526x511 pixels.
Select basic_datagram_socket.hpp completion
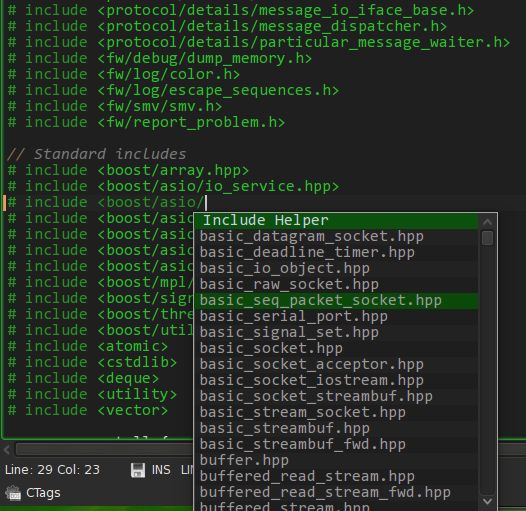[336, 236]
